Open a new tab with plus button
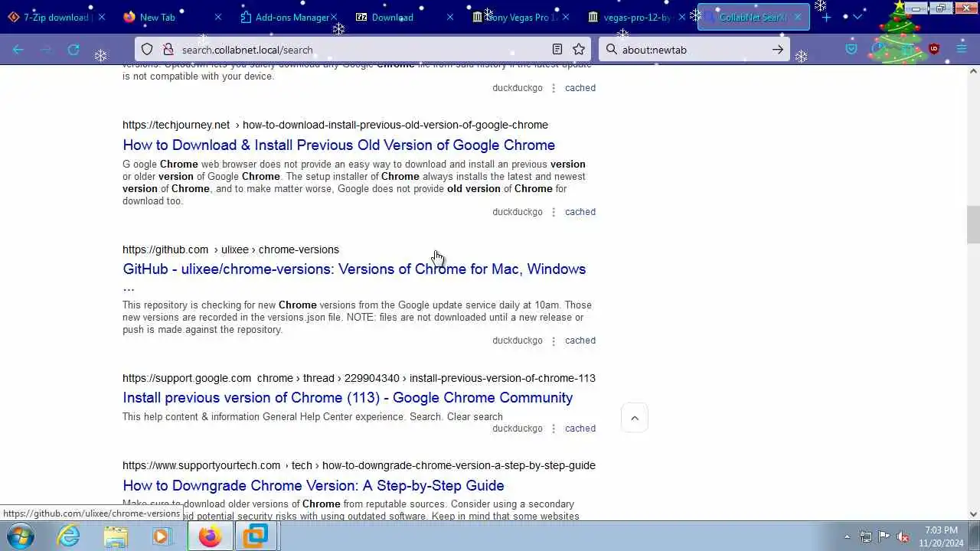The height and width of the screenshot is (551, 980). click(x=826, y=17)
